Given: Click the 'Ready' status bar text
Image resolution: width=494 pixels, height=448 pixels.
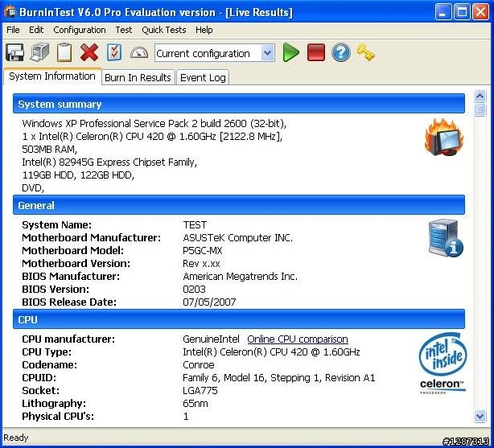Looking at the screenshot, I should (x=16, y=438).
